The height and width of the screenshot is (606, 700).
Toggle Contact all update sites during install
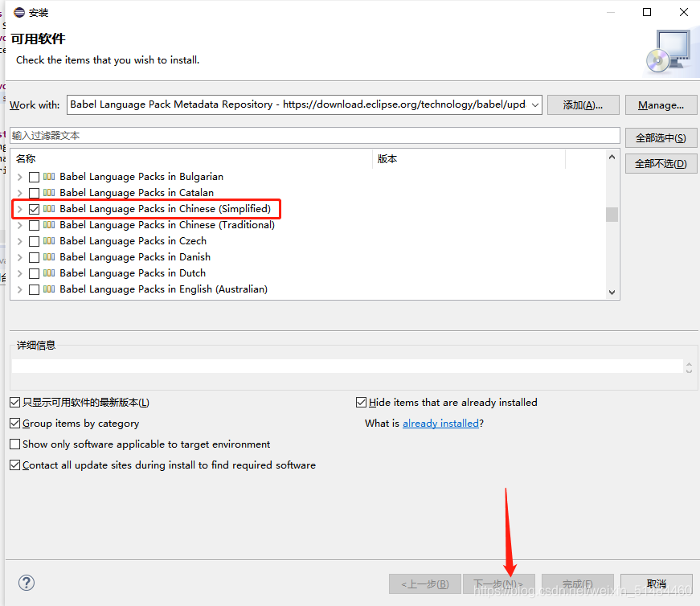[x=14, y=465]
